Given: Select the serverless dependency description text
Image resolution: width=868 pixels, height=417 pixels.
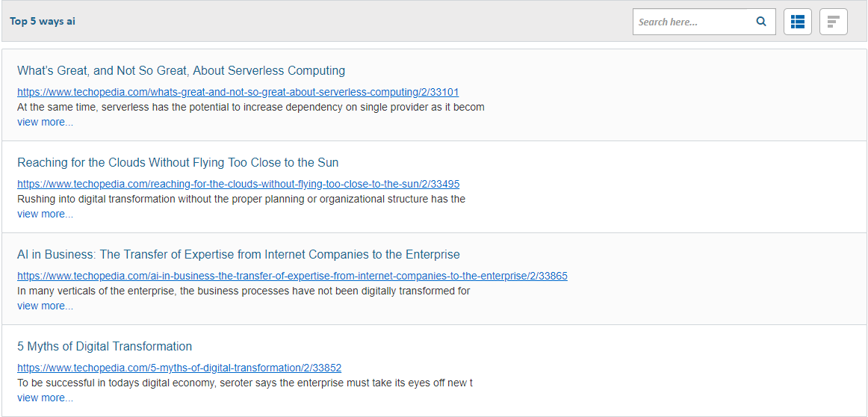Looking at the screenshot, I should (x=251, y=107).
